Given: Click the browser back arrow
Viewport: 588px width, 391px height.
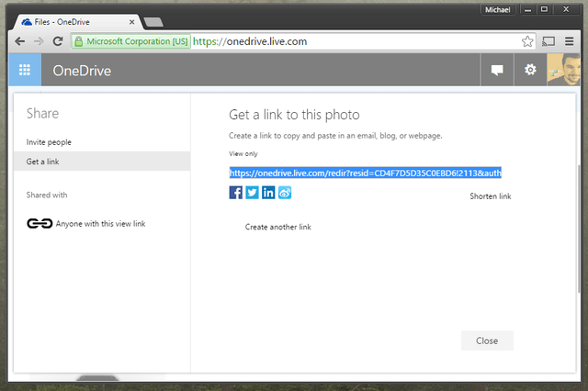Looking at the screenshot, I should [20, 41].
